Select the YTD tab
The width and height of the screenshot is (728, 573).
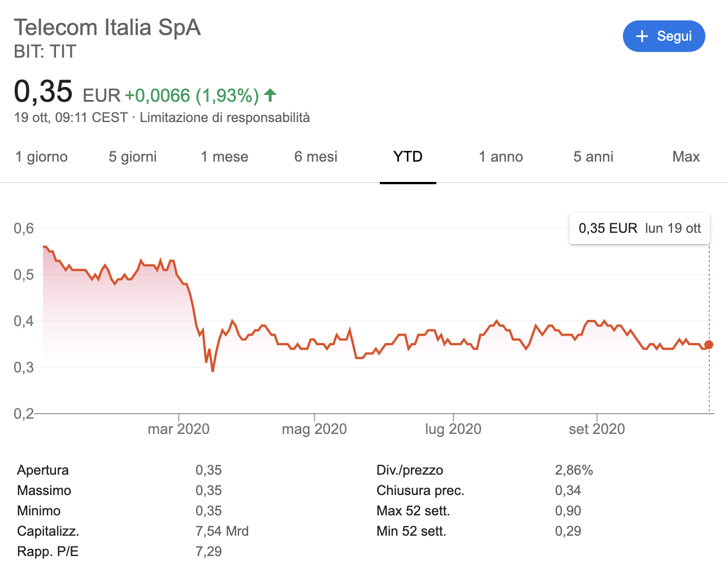tap(408, 157)
